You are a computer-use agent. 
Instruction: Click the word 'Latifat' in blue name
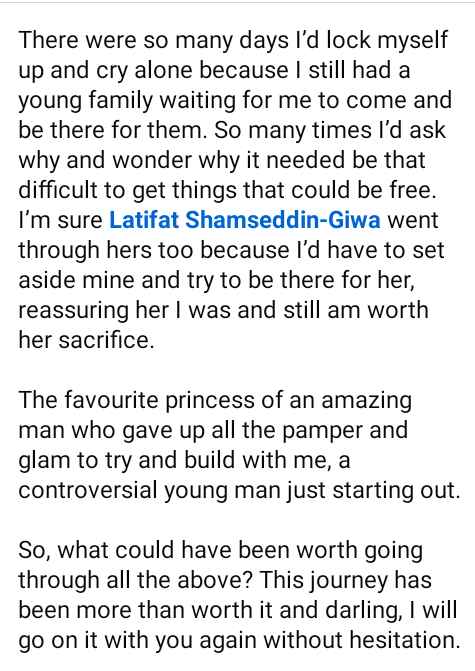click(145, 220)
